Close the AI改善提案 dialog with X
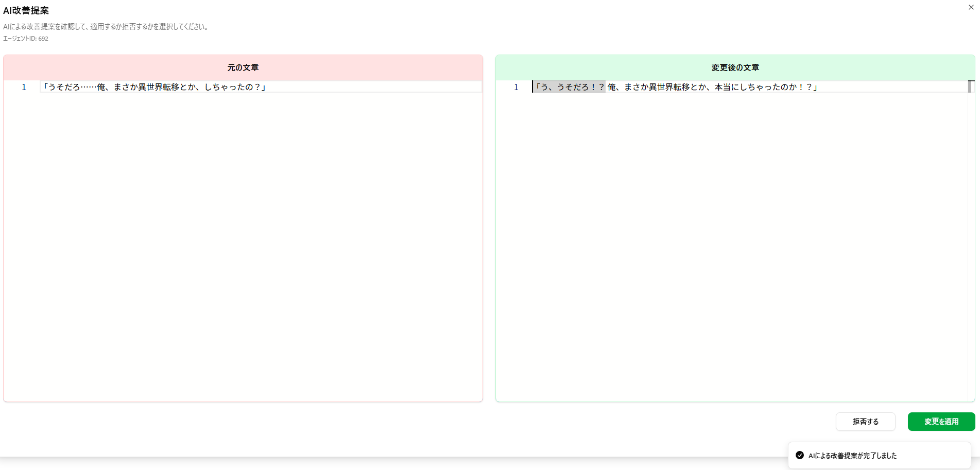The width and height of the screenshot is (980, 470). pos(971,7)
